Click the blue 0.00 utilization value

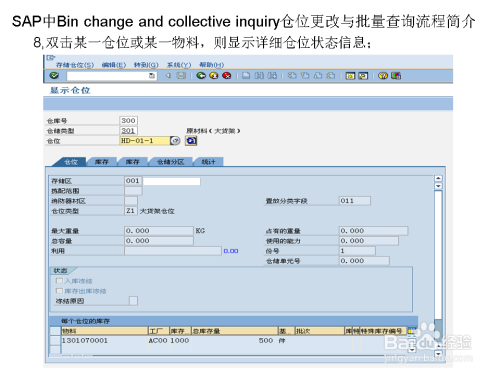click(x=231, y=251)
